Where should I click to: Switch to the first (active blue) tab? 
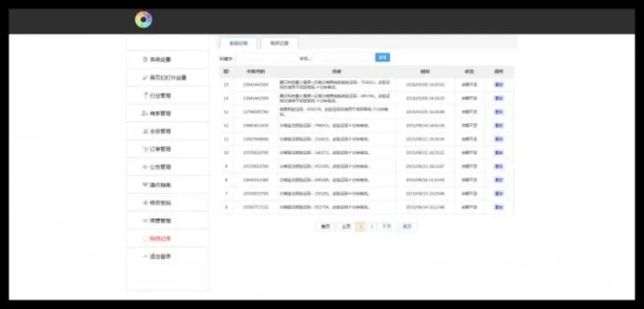click(238, 43)
